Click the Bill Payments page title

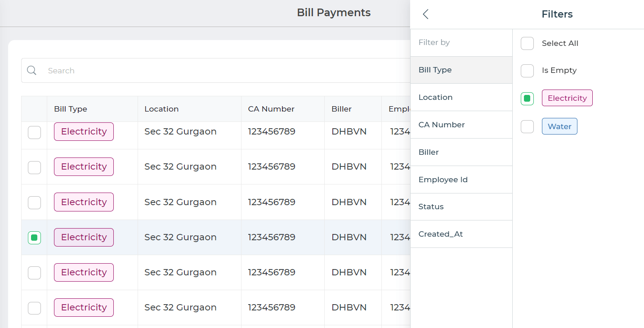coord(334,13)
